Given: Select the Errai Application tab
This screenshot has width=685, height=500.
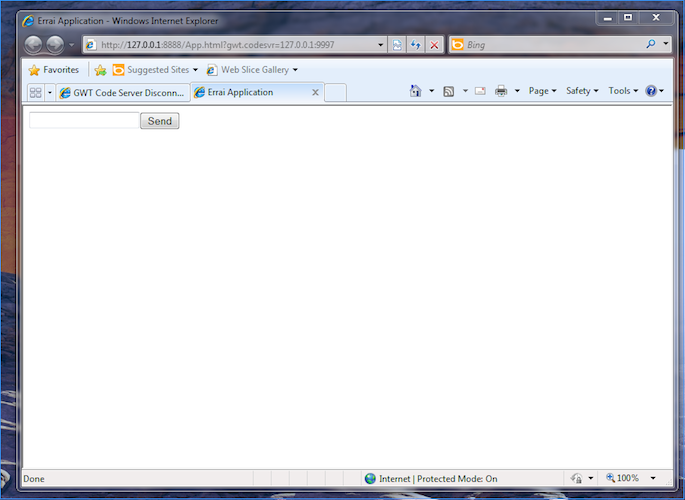Looking at the screenshot, I should click(x=251, y=92).
